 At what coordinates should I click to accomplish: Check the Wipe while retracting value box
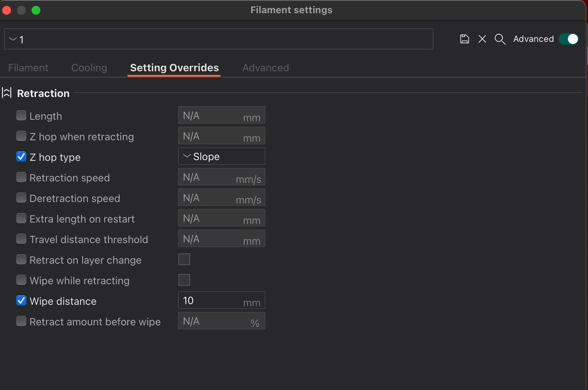(x=184, y=279)
